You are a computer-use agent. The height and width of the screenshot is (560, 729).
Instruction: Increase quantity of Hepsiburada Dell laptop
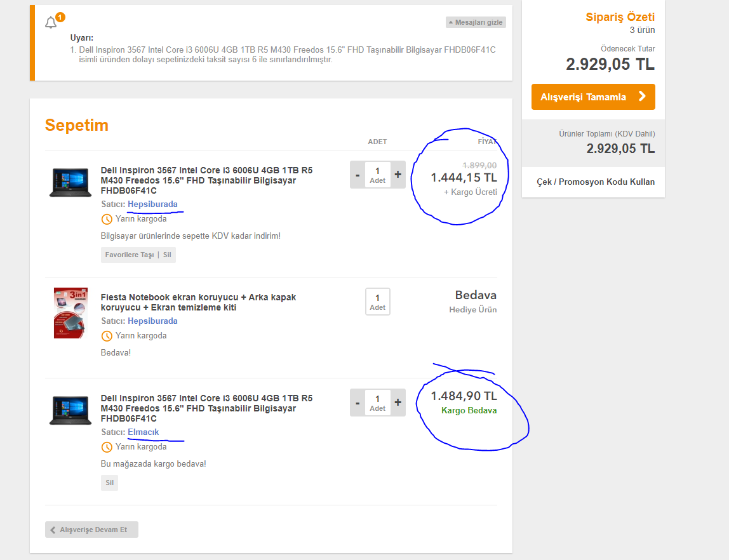click(398, 175)
